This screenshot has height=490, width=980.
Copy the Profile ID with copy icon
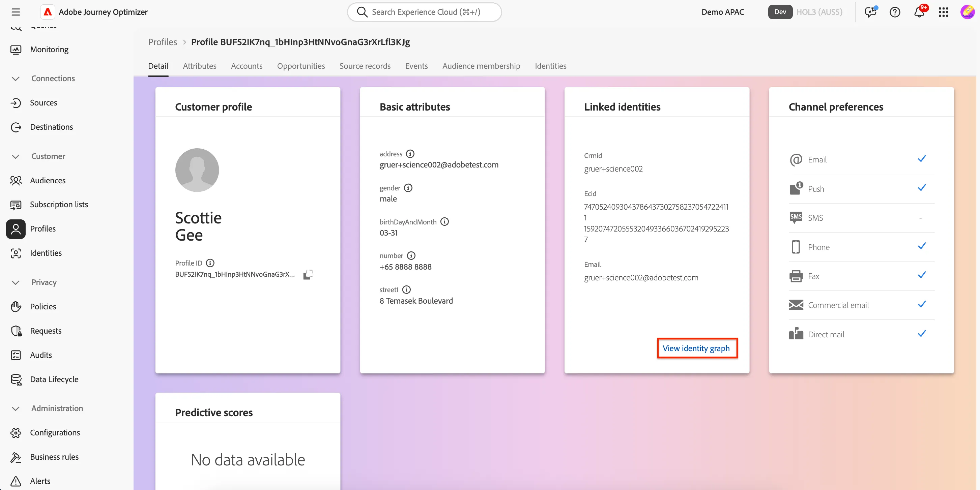(308, 274)
